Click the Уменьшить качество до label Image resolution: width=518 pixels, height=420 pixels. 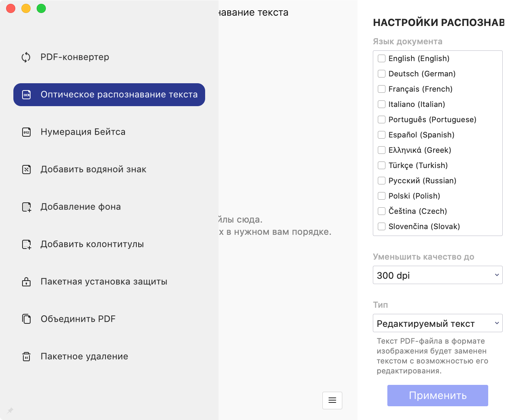point(424,257)
